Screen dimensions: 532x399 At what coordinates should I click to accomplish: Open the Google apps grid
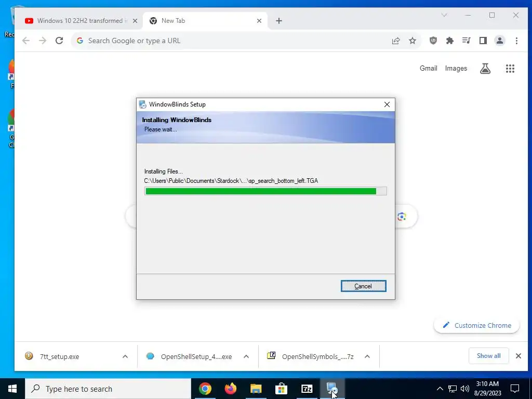[x=510, y=69]
